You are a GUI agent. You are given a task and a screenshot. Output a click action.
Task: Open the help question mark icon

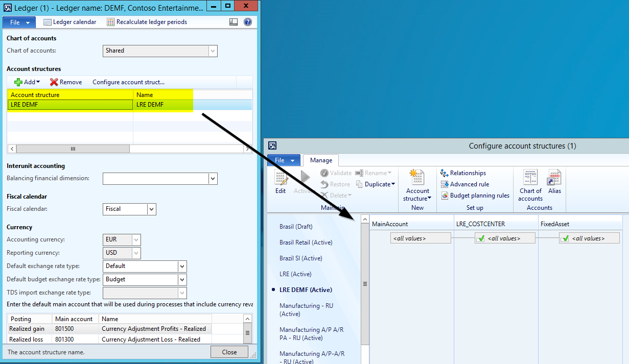tap(248, 22)
